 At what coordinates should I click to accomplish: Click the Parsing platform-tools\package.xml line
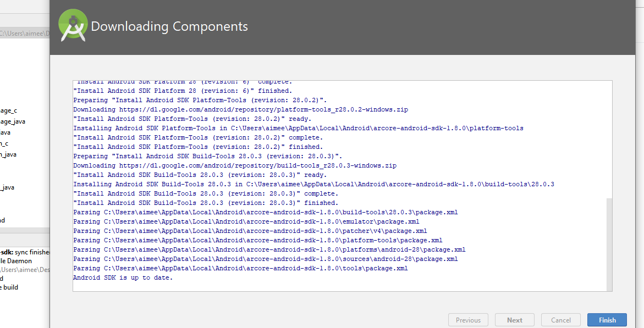[258, 241]
